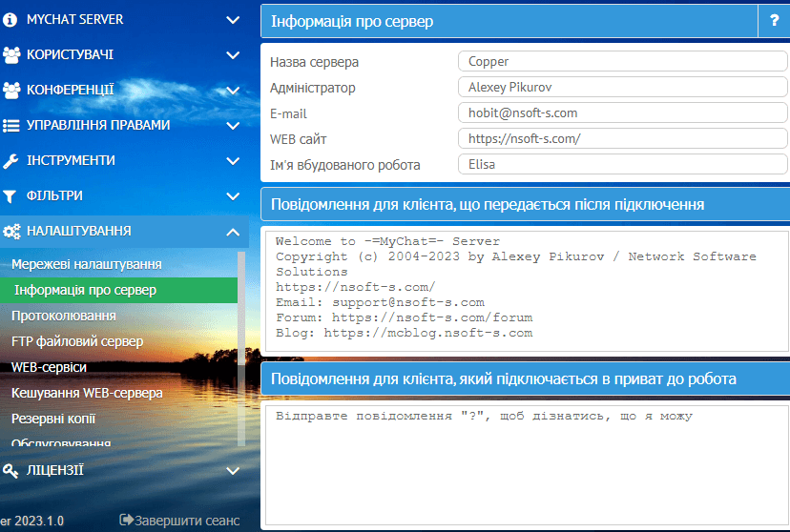790x532 pixels.
Task: Expand the MYCHAT SERVER section chevron
Action: (233, 19)
